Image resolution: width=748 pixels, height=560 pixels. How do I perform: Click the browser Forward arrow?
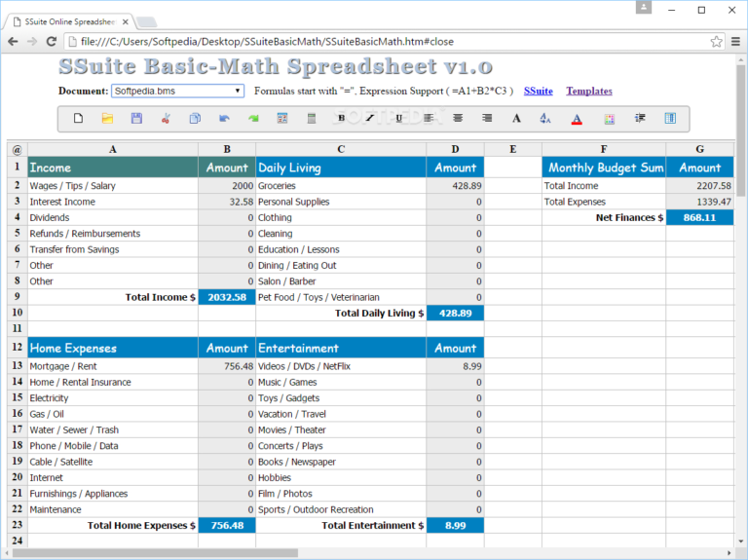click(x=32, y=42)
